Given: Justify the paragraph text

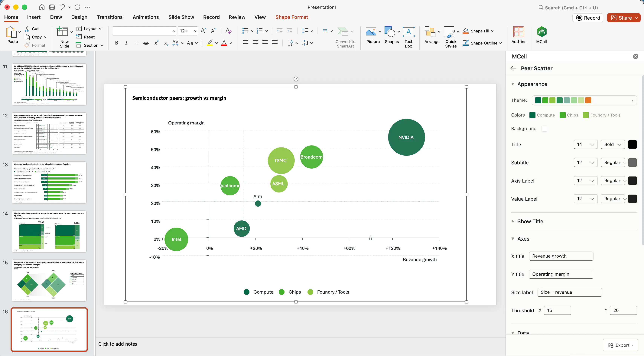Looking at the screenshot, I should [275, 43].
